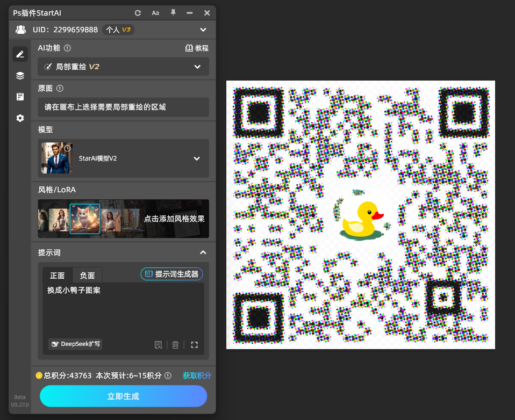This screenshot has height=420, width=515.
Task: Click the user account avatar icon
Action: coord(20,30)
